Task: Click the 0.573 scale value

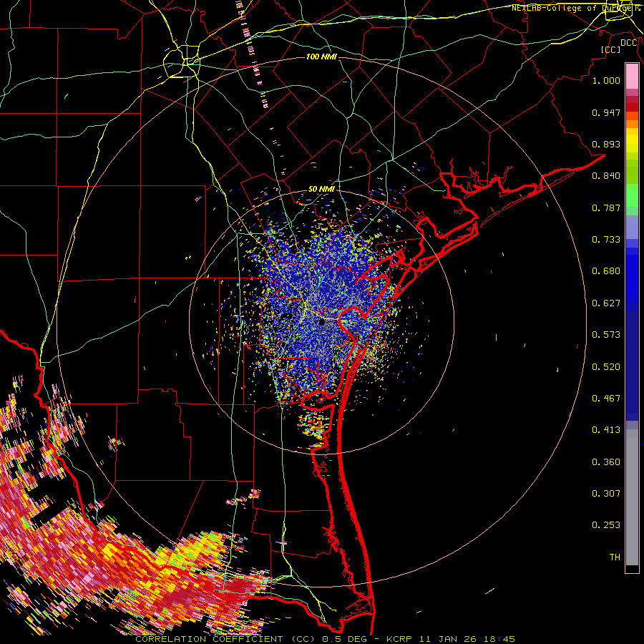Action: pyautogui.click(x=606, y=335)
